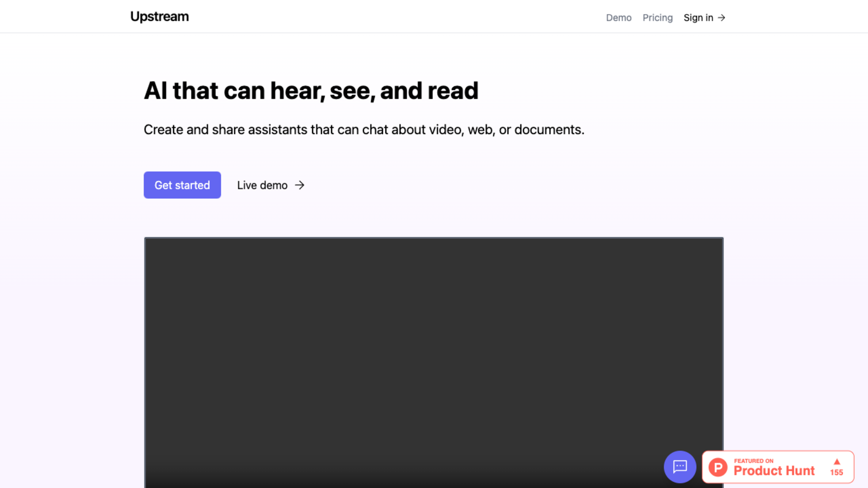Click the 155 upvote count
This screenshot has height=488, width=868.
836,472
